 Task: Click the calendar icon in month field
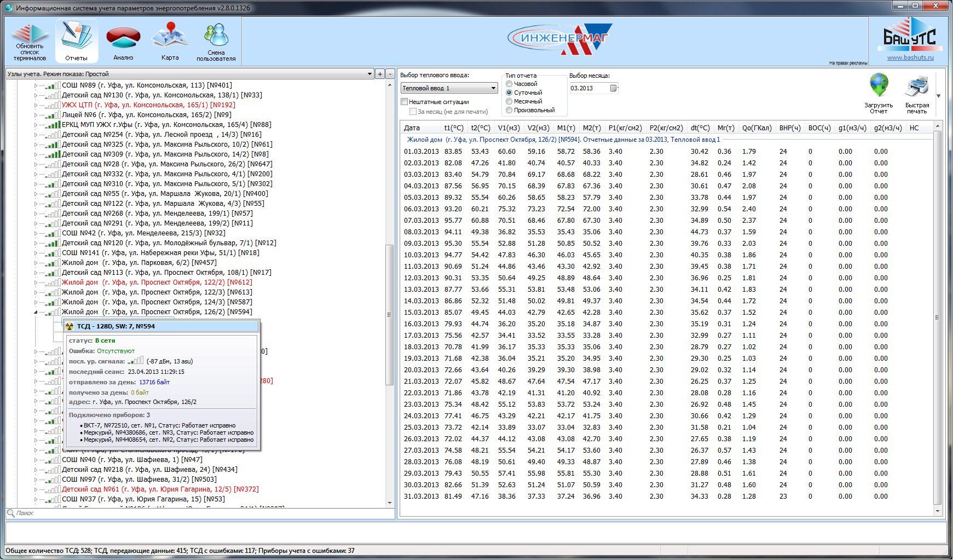(613, 88)
